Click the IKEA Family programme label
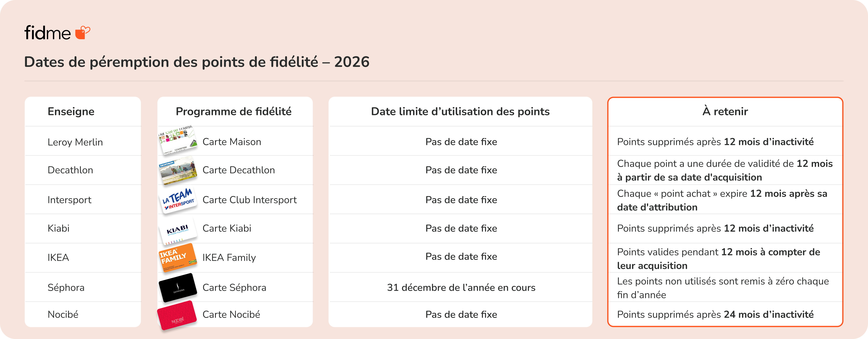This screenshot has width=868, height=339. click(x=229, y=257)
